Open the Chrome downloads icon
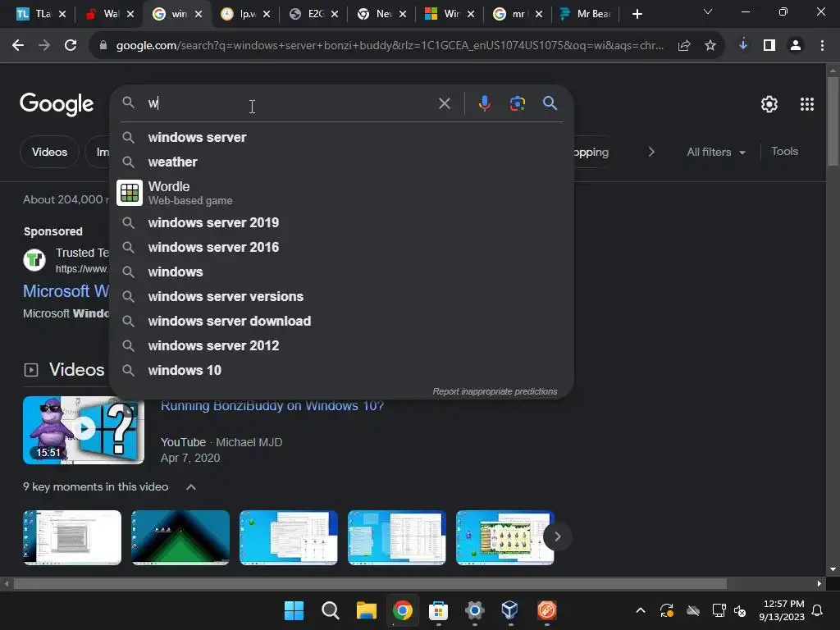 click(x=743, y=46)
